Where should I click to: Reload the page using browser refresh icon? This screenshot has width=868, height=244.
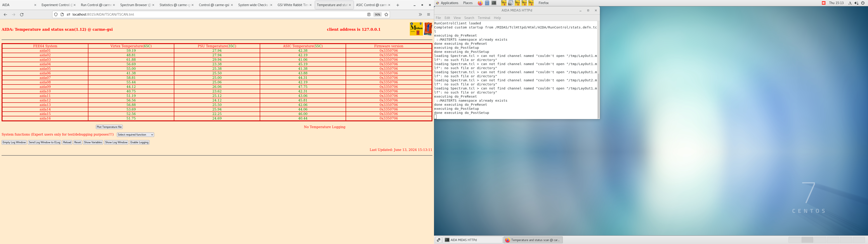click(22, 14)
